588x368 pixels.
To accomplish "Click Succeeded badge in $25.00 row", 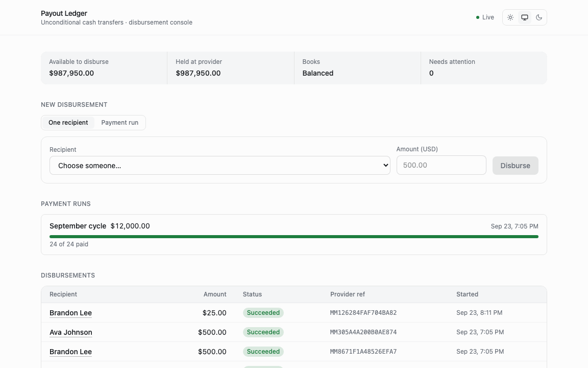I will [263, 313].
